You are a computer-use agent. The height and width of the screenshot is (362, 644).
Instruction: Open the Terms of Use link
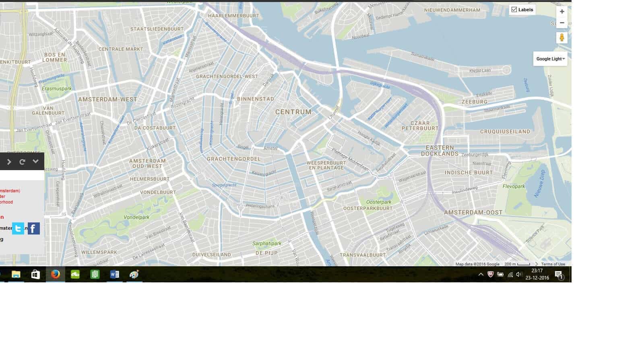pos(553,264)
